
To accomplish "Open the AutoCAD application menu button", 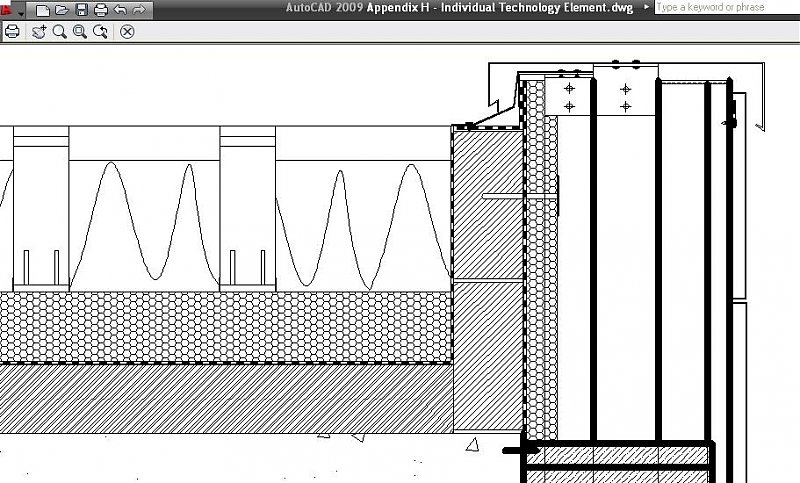I will [7, 8].
